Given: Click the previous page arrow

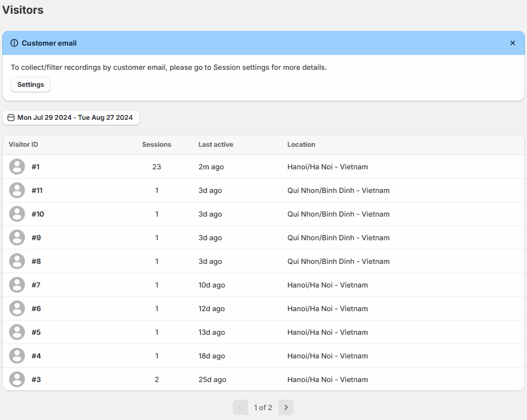Looking at the screenshot, I should tap(240, 407).
